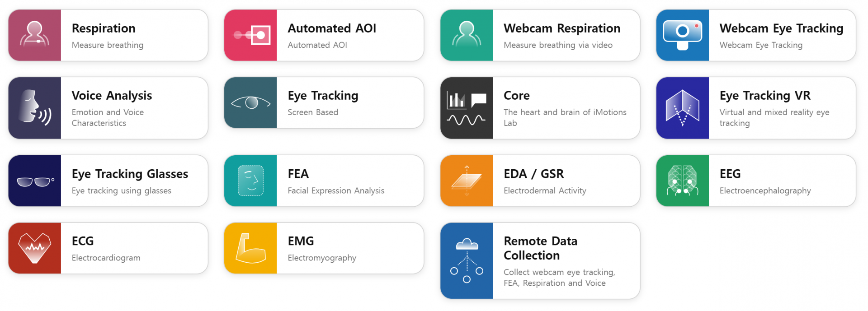Click the Eye Tracking Glasses icon
The height and width of the screenshot is (311, 868).
pyautogui.click(x=35, y=181)
